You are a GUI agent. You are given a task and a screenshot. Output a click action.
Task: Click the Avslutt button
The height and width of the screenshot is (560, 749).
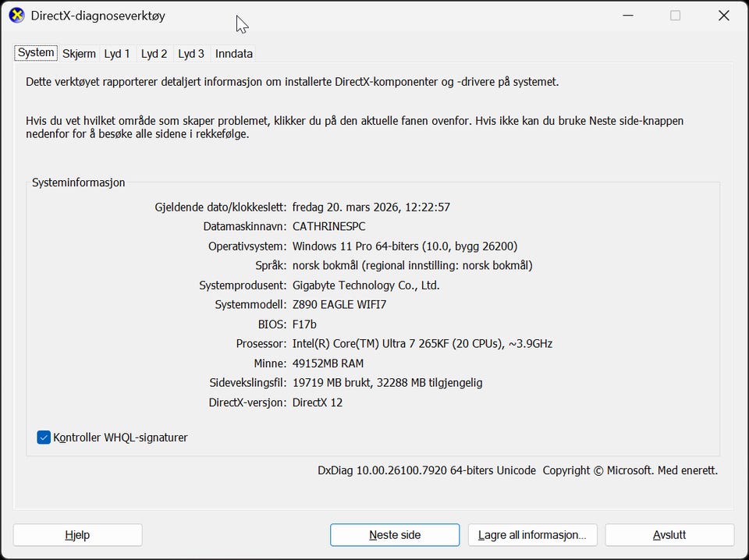669,535
